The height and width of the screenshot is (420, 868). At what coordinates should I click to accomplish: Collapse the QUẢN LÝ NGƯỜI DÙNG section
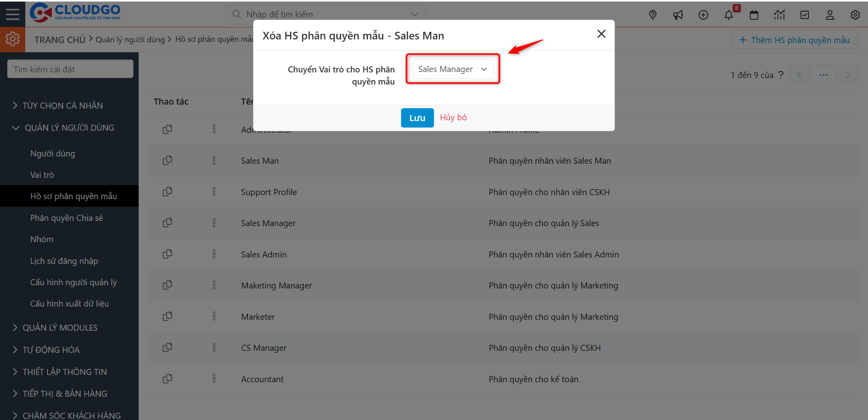[x=69, y=128]
